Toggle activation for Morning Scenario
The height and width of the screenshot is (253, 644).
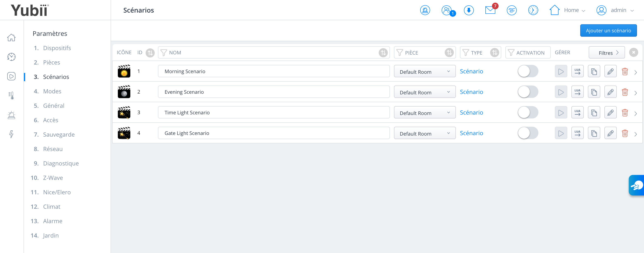[x=528, y=71]
